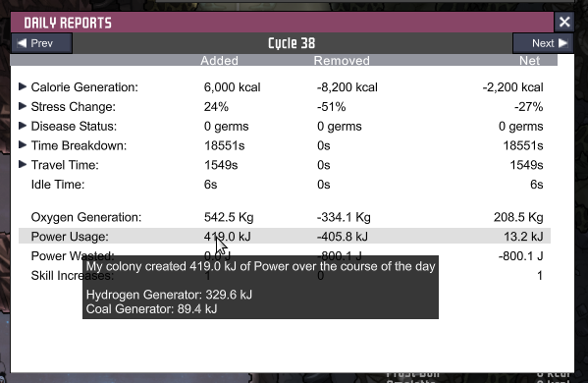The width and height of the screenshot is (588, 383).
Task: Click the 208.5 Kg net oxygen value
Action: point(518,217)
